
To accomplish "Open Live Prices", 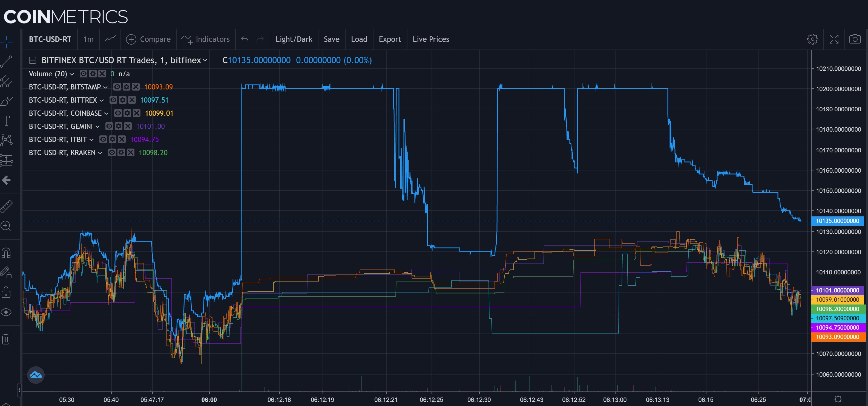I will click(431, 39).
